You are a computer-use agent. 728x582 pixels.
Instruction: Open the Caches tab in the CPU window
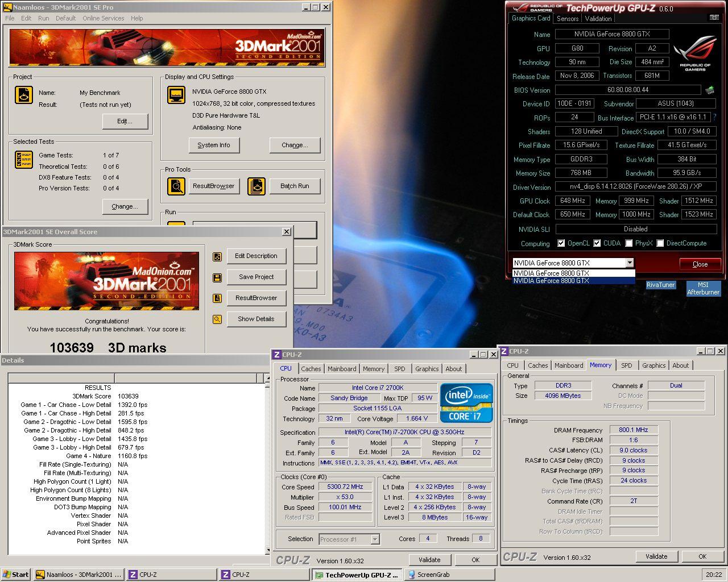coord(311,369)
